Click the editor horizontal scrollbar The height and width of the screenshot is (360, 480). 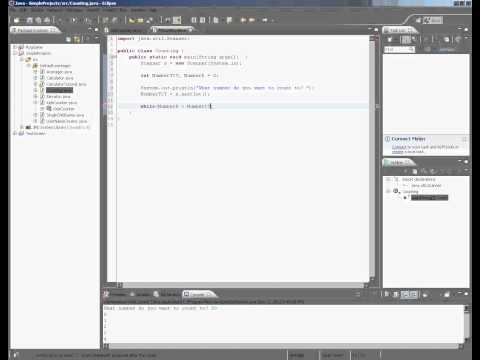click(242, 285)
